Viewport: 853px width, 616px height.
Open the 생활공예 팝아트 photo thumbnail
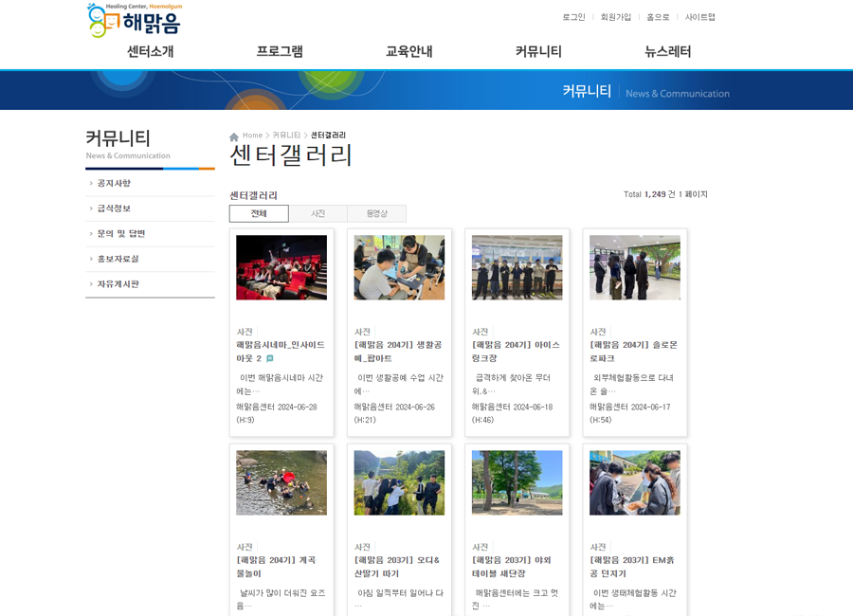pyautogui.click(x=399, y=268)
